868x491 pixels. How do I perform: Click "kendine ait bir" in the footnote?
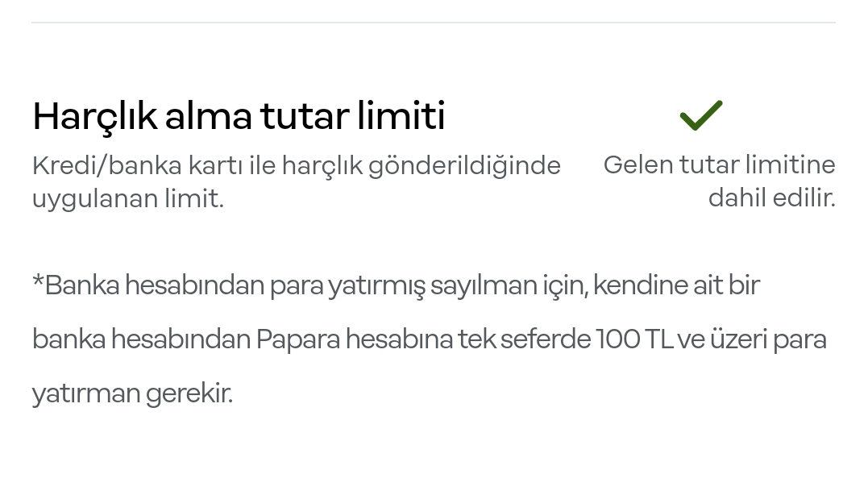tap(676, 285)
